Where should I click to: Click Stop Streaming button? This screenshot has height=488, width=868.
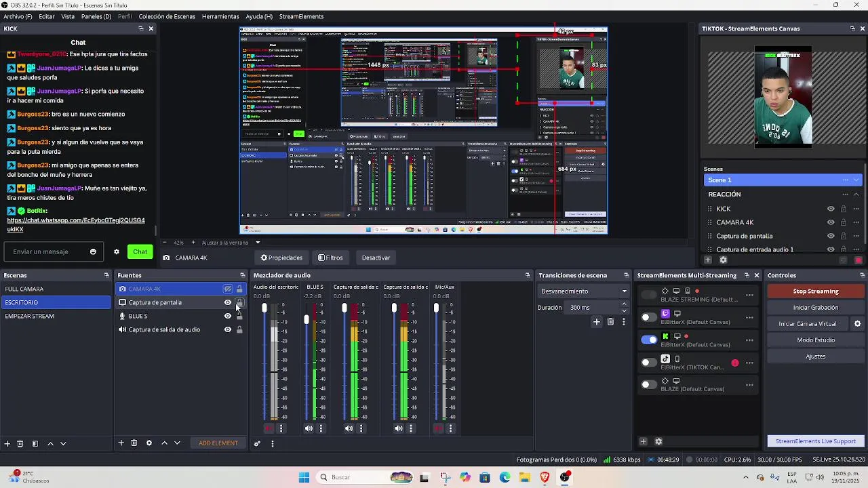click(x=816, y=291)
